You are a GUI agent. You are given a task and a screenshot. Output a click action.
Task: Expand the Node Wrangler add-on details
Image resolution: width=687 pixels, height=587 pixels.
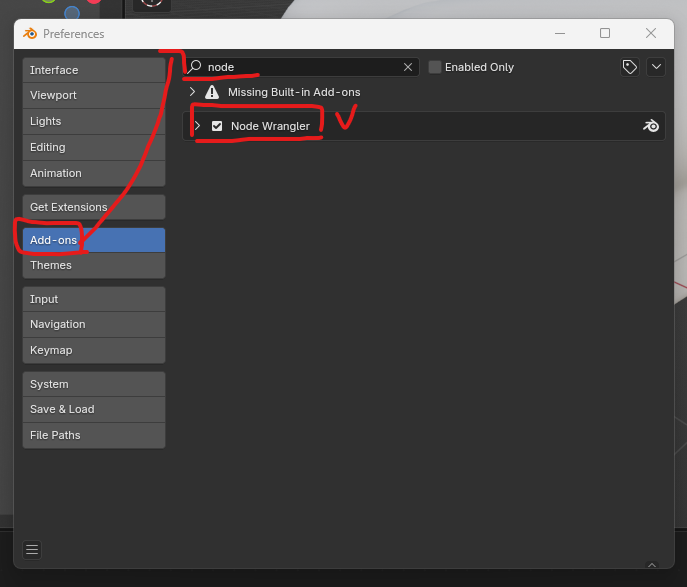coord(198,126)
